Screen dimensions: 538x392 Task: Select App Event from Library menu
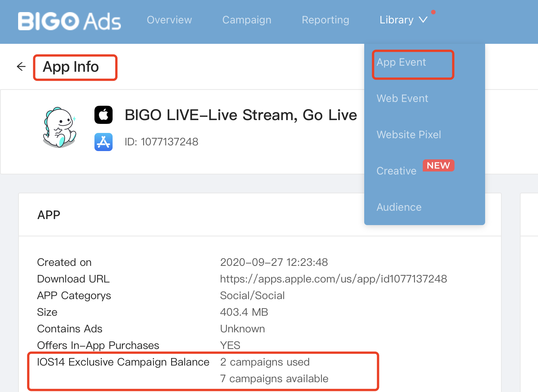pyautogui.click(x=401, y=62)
